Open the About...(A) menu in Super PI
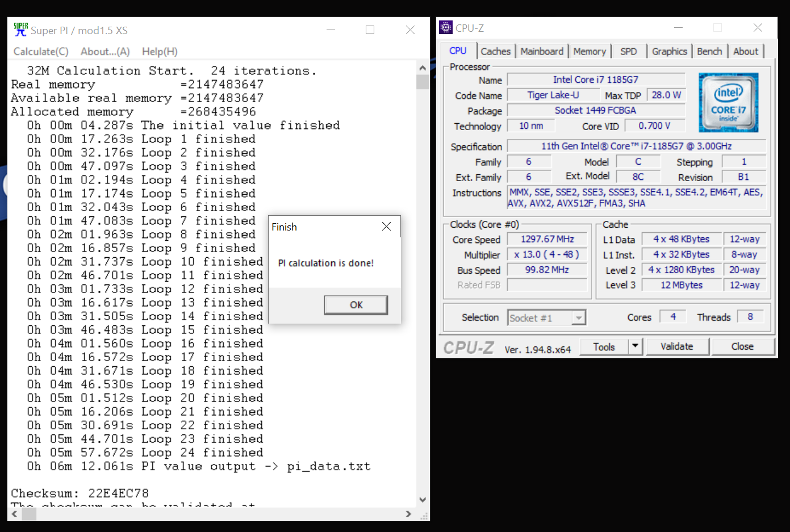The height and width of the screenshot is (532, 790). coord(105,52)
